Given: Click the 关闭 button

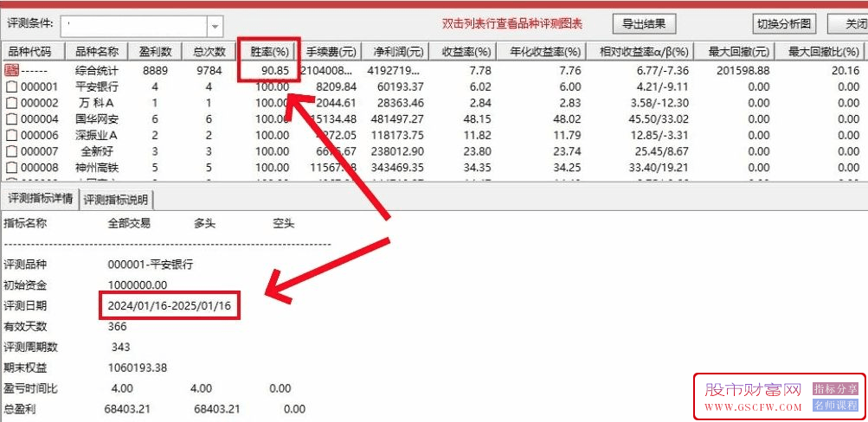Looking at the screenshot, I should [x=849, y=24].
